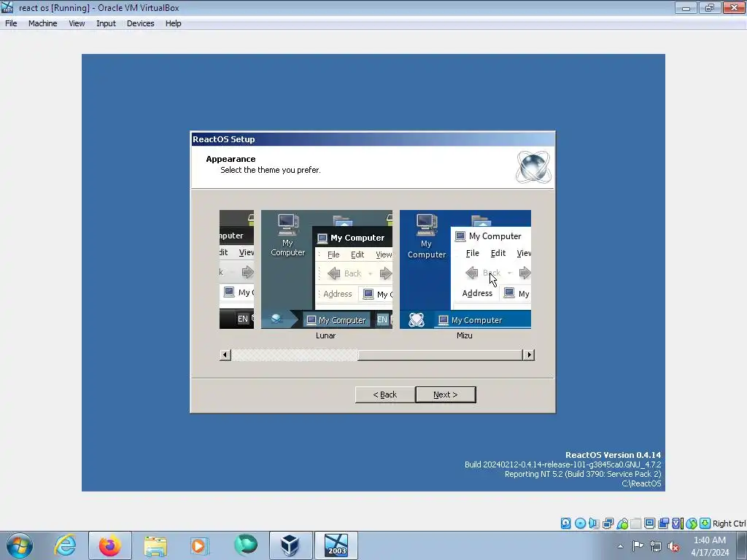Select the Mizu theme preview
Screen dimensions: 747x560
tap(465, 269)
